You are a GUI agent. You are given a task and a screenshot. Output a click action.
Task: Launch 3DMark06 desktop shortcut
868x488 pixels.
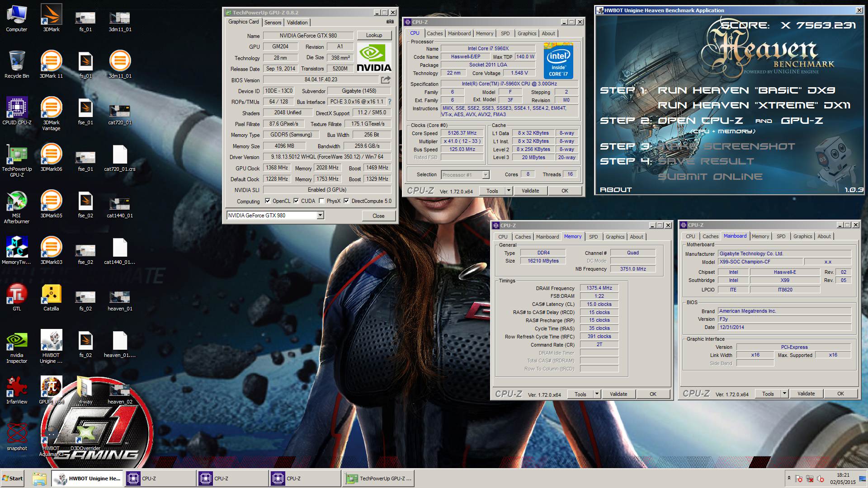pos(51,158)
